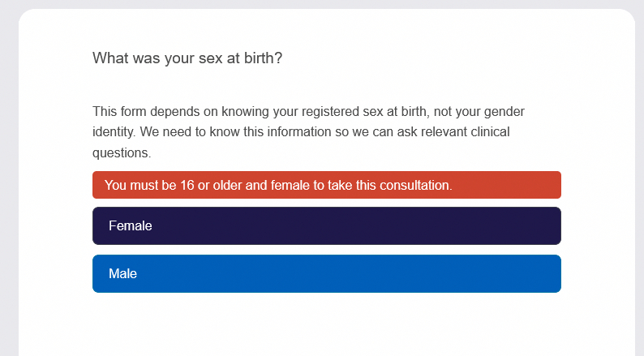The image size is (644, 356).
Task: Click the "Female" text label in dark button
Action: click(x=131, y=226)
